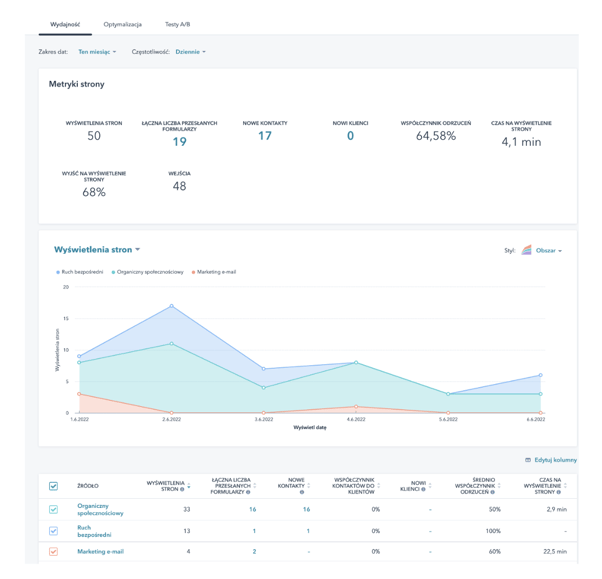Sort by Średnio współczynnik odrzuceń arrows
Viewport: 602px width, 579px height.
tap(499, 486)
